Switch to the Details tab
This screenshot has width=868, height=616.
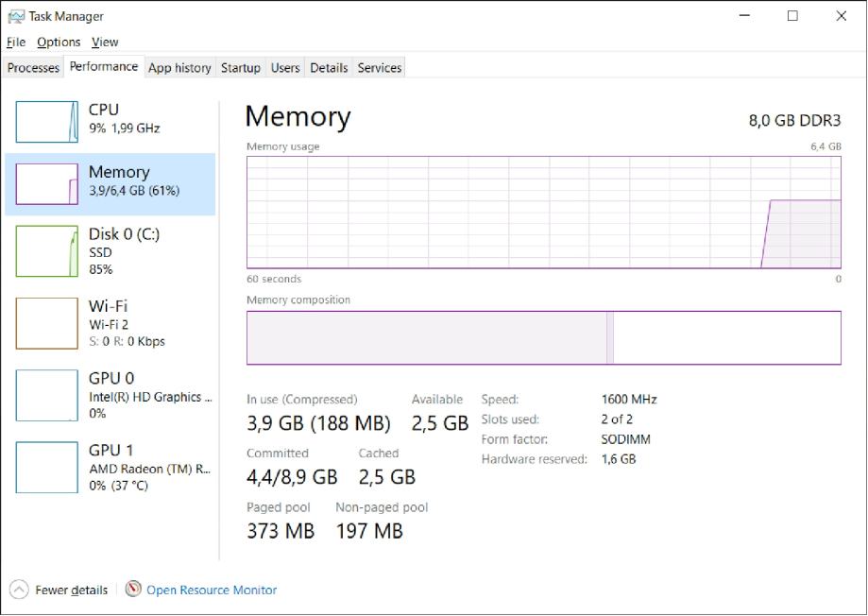(329, 68)
